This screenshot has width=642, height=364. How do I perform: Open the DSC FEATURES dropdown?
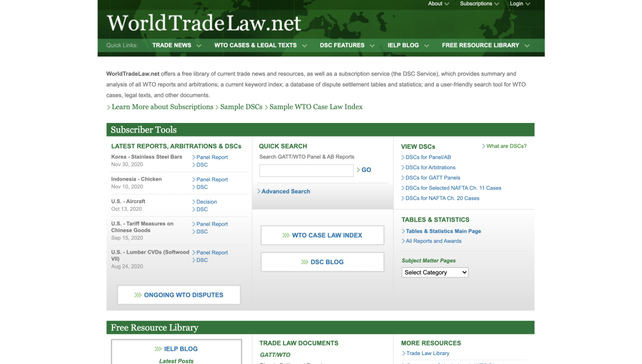coord(347,45)
